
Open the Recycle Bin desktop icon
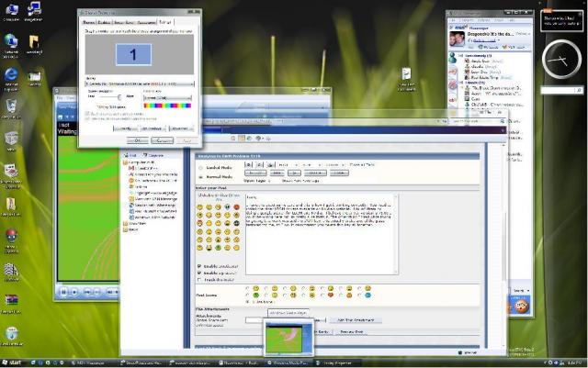(x=11, y=109)
